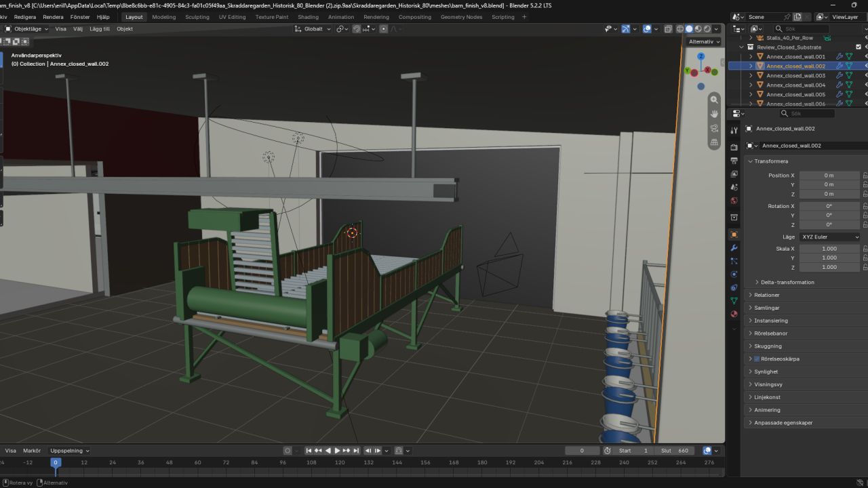This screenshot has height=488, width=868.
Task: Open the World properties tab icon
Action: pos(734,201)
